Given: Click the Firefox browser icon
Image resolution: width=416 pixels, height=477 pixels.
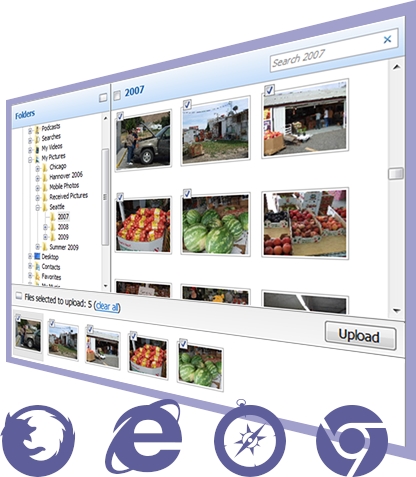Looking at the screenshot, I should (x=38, y=441).
